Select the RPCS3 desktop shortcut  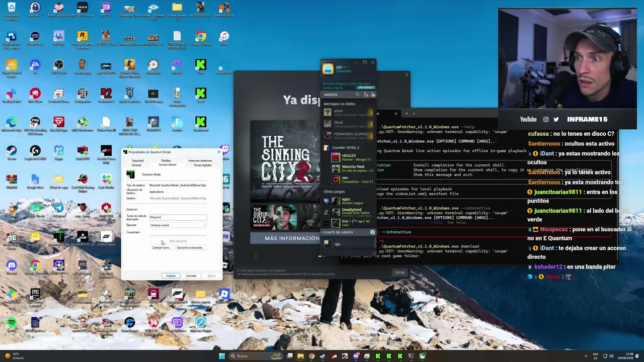tap(106, 10)
